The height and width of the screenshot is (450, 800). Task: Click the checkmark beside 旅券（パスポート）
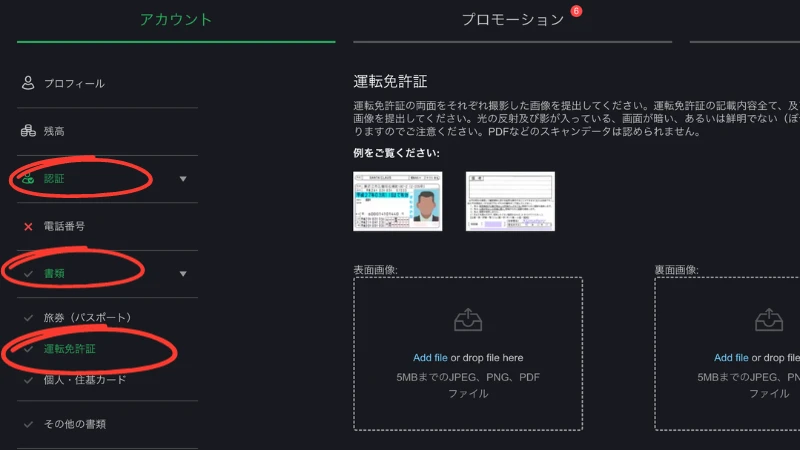[28, 318]
